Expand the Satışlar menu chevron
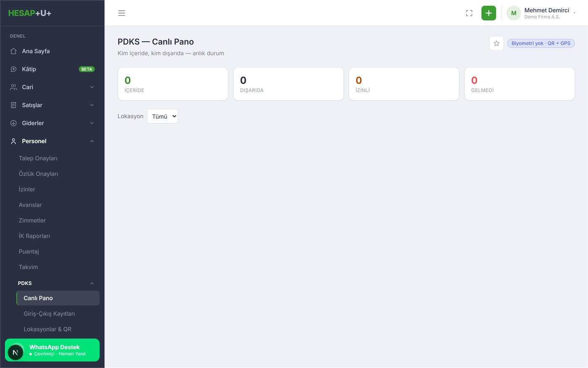This screenshot has height=368, width=588. pyautogui.click(x=92, y=105)
